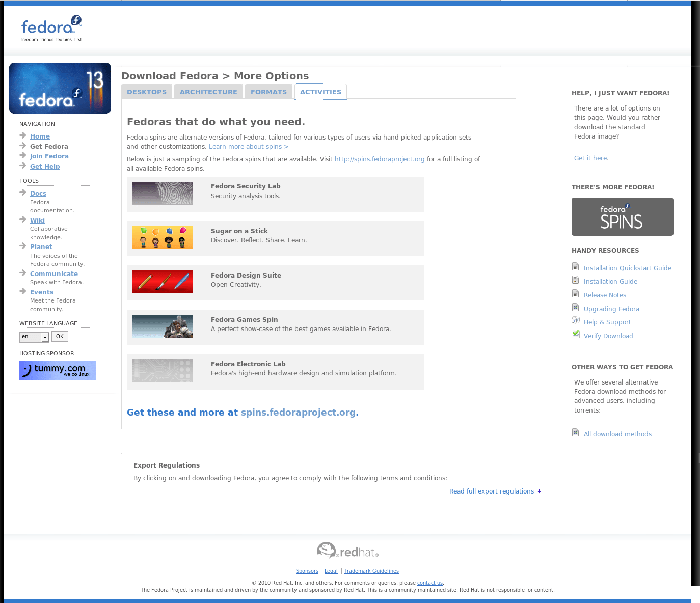Open Sugar on a Stick thumbnail

coord(163,237)
